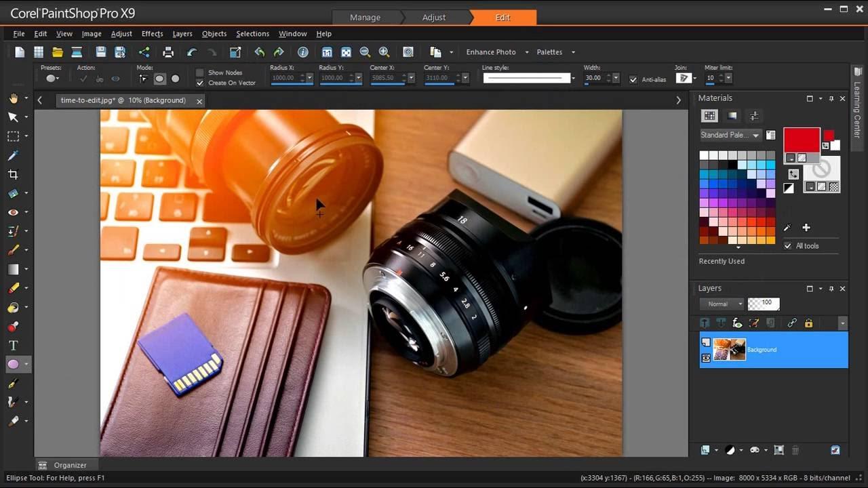Disable the Anti-alias option

(x=633, y=79)
